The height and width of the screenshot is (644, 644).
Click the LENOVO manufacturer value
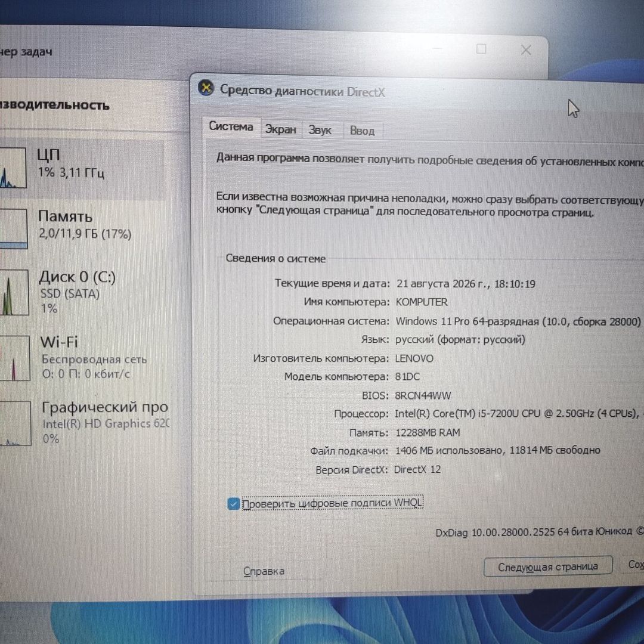(414, 358)
